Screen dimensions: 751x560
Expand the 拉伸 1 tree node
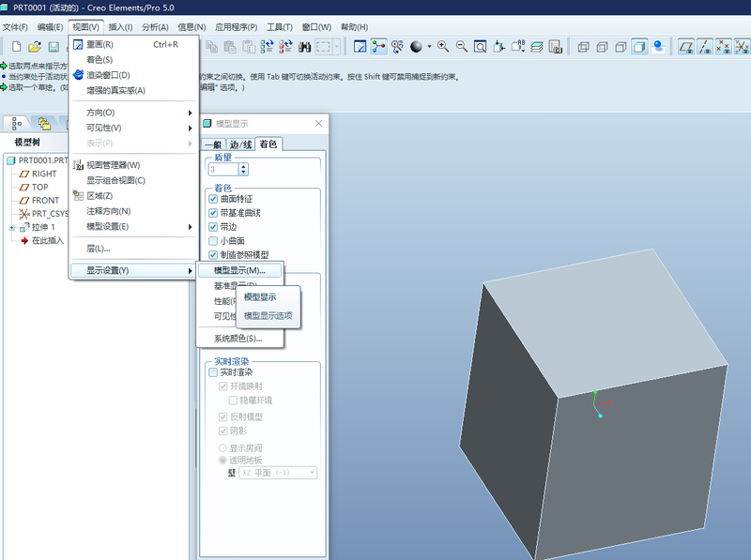[x=11, y=228]
